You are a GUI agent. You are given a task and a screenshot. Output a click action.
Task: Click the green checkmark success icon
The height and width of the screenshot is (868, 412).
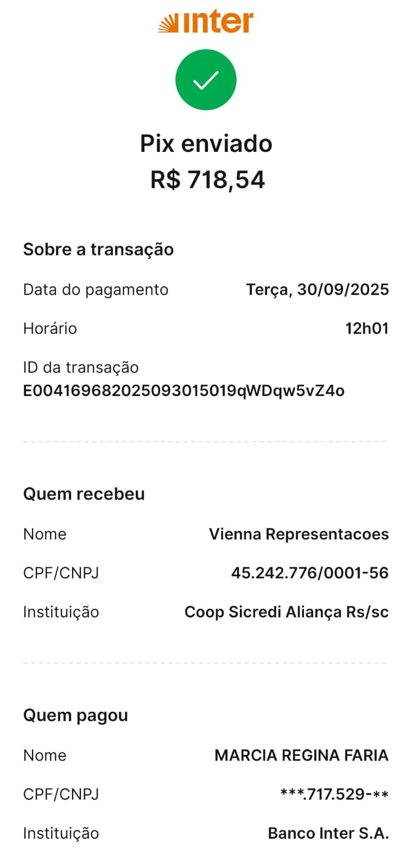point(206,80)
